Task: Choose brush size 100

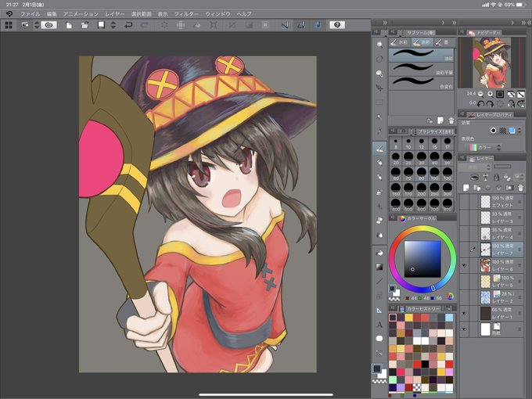Action: point(435,174)
